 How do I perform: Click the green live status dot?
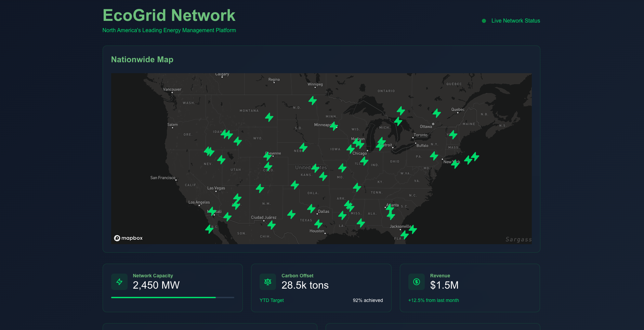point(484,21)
